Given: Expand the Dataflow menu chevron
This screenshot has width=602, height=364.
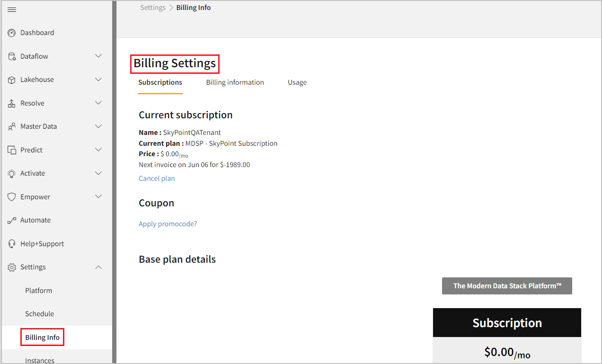Looking at the screenshot, I should [x=98, y=56].
